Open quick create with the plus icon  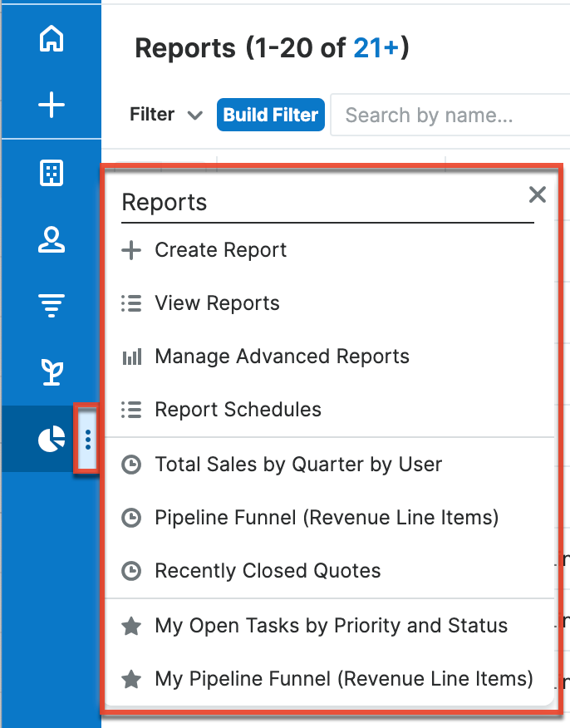point(52,105)
